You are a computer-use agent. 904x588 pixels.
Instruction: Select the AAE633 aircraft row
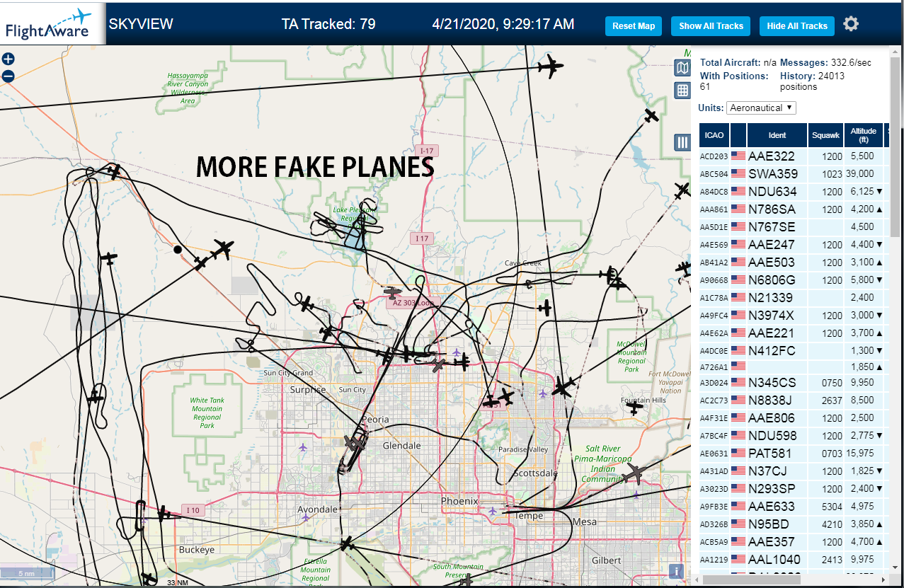point(794,507)
